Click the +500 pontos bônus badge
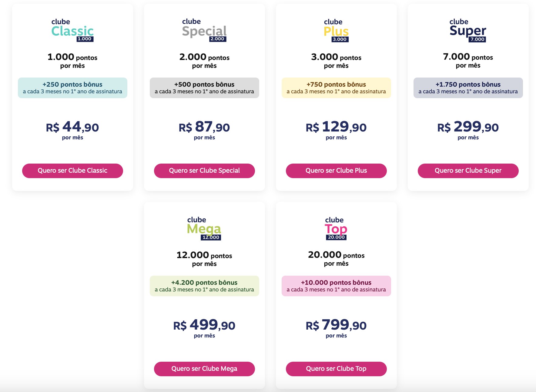The image size is (536, 392). tap(204, 88)
